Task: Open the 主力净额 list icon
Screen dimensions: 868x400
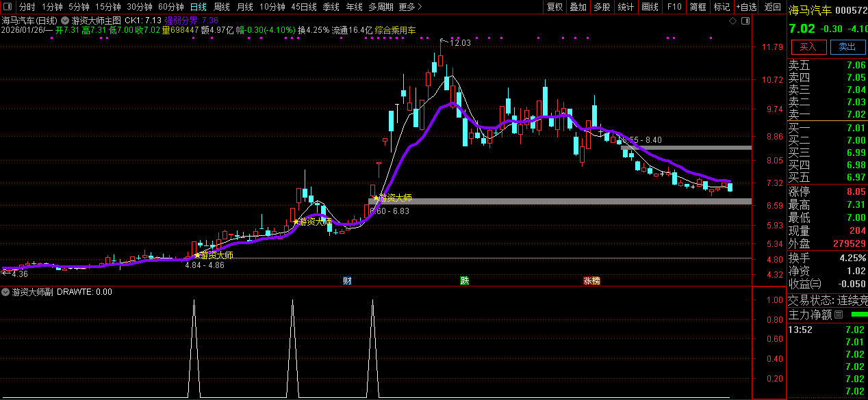Action: [x=839, y=315]
